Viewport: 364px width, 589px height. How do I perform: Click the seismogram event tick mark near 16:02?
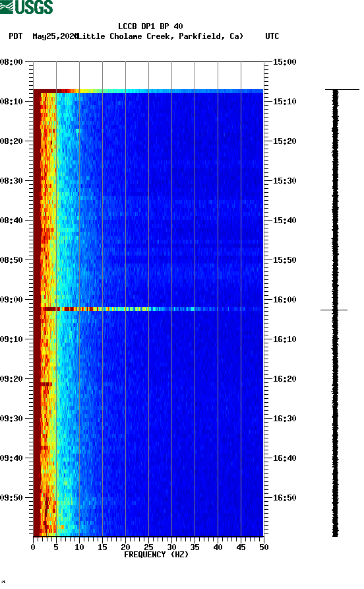point(334,310)
